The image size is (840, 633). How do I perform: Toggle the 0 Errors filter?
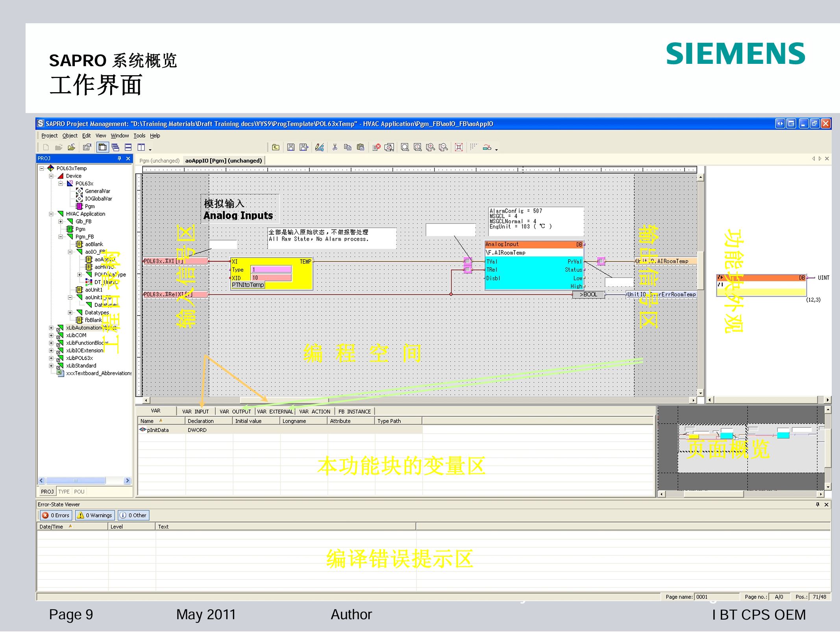[x=56, y=515]
